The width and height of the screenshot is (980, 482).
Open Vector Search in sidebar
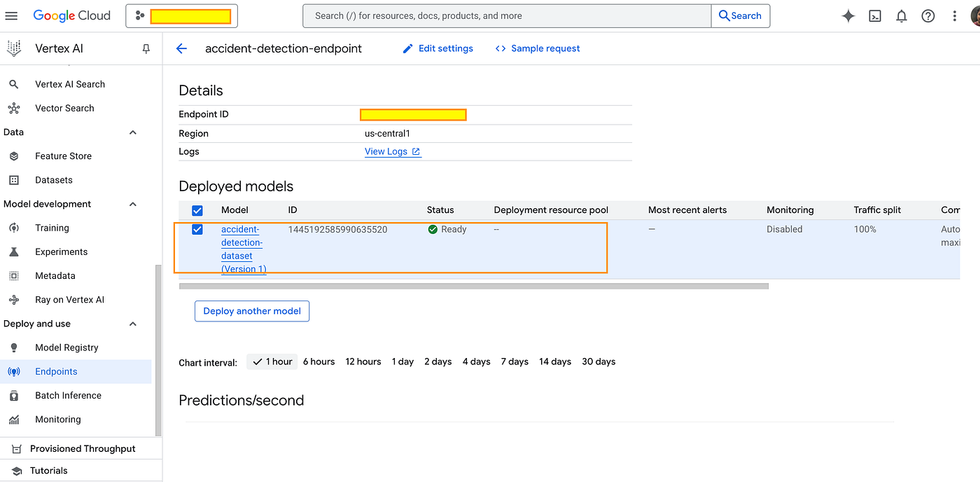click(64, 108)
